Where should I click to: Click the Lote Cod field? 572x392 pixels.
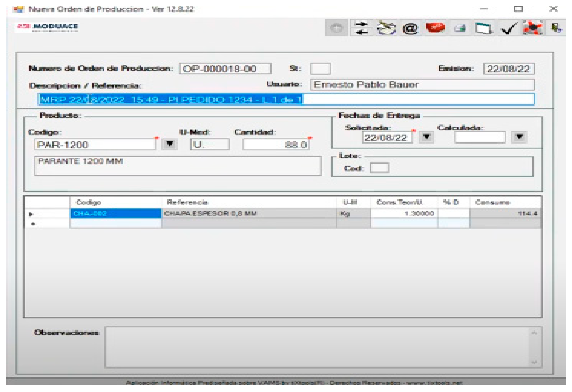tap(379, 168)
